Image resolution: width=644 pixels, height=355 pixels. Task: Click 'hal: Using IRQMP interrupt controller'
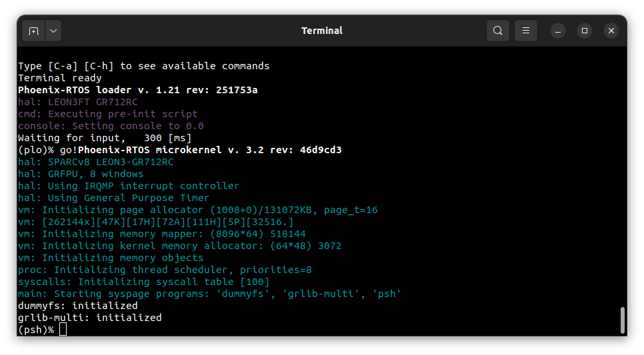click(129, 186)
